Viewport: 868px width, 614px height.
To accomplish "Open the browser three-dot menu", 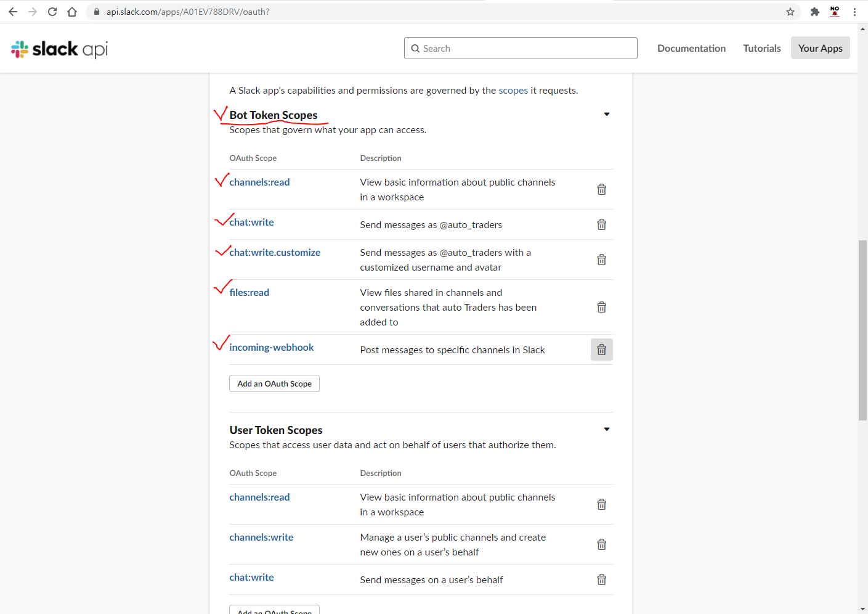I will (854, 12).
